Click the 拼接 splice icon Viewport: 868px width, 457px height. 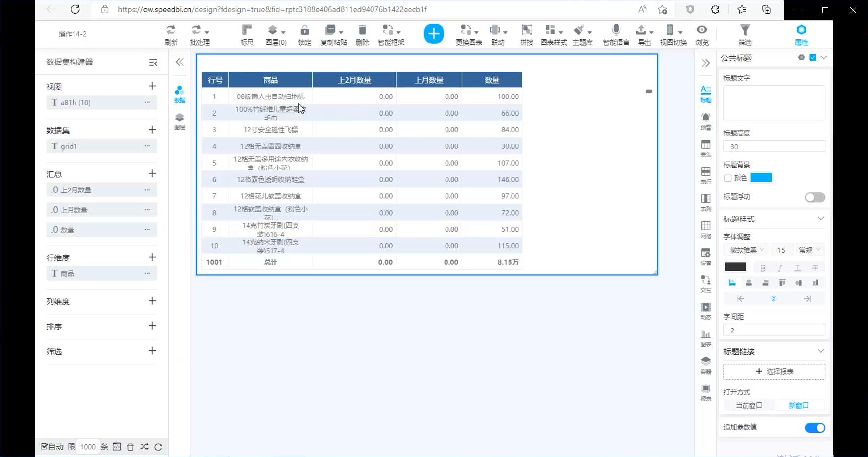[x=526, y=30]
